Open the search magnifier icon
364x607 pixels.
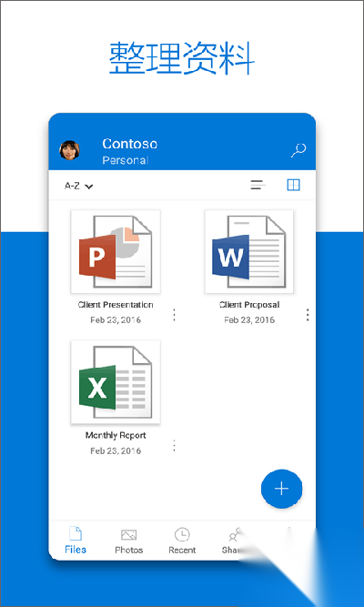click(298, 150)
